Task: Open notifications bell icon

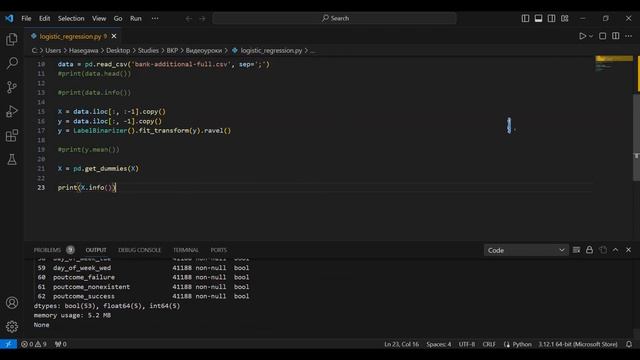Action: pyautogui.click(x=629, y=344)
